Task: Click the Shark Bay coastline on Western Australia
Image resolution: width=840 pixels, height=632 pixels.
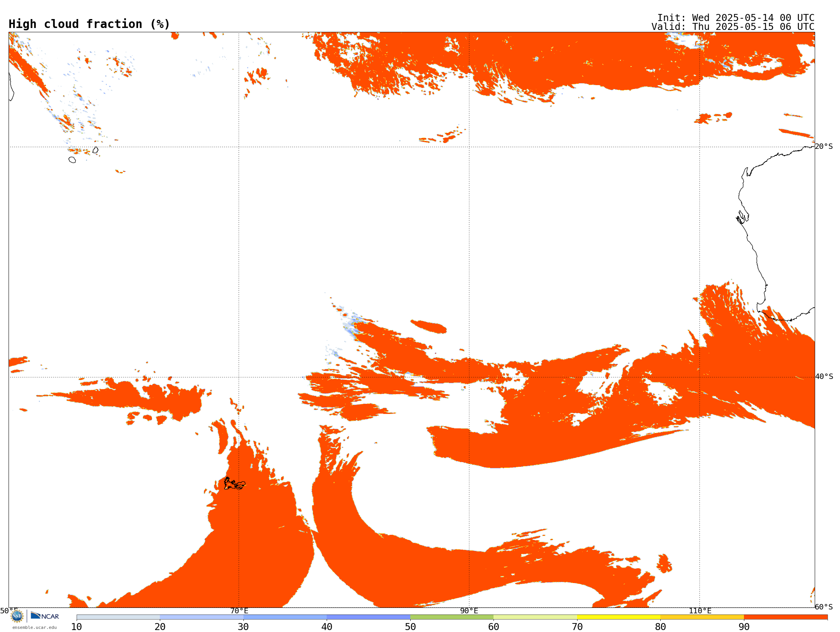Action: click(x=742, y=217)
